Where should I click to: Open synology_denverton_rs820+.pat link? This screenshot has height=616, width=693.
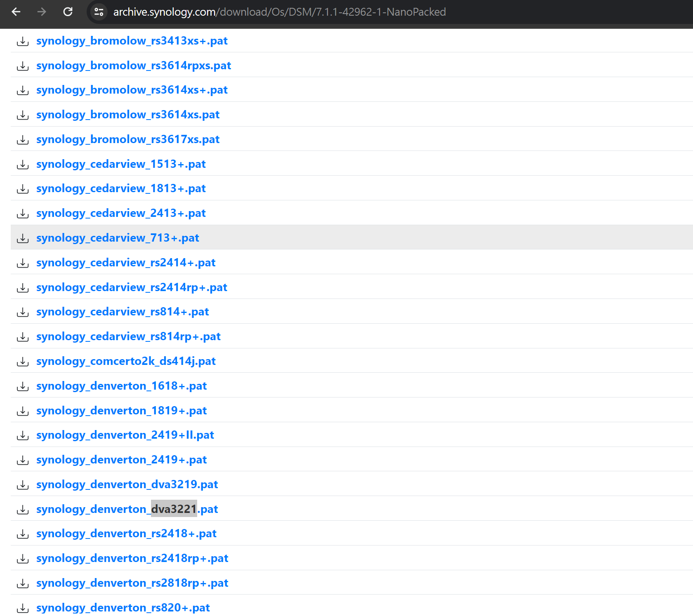123,608
